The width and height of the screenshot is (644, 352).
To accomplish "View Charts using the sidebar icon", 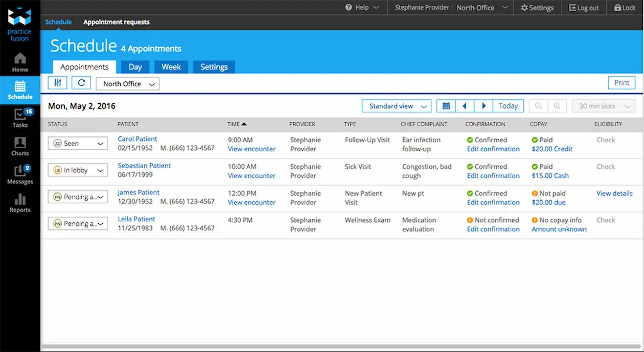I will (x=20, y=147).
